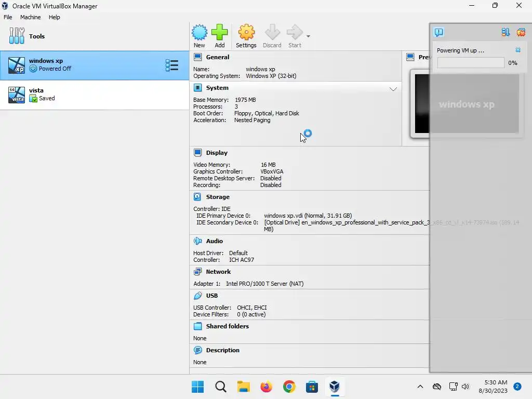This screenshot has height=399, width=532.
Task: Click the New virtual machine icon
Action: (199, 32)
